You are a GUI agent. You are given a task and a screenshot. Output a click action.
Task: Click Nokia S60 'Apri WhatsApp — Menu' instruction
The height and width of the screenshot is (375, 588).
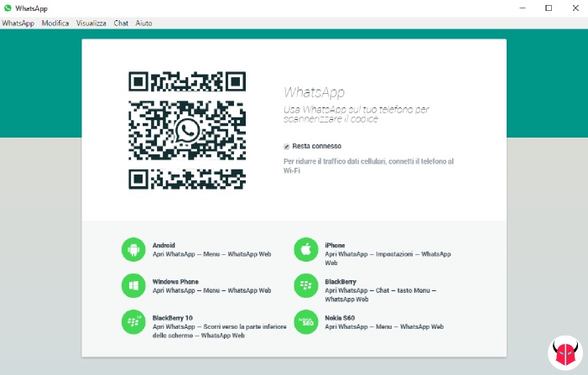(384, 327)
